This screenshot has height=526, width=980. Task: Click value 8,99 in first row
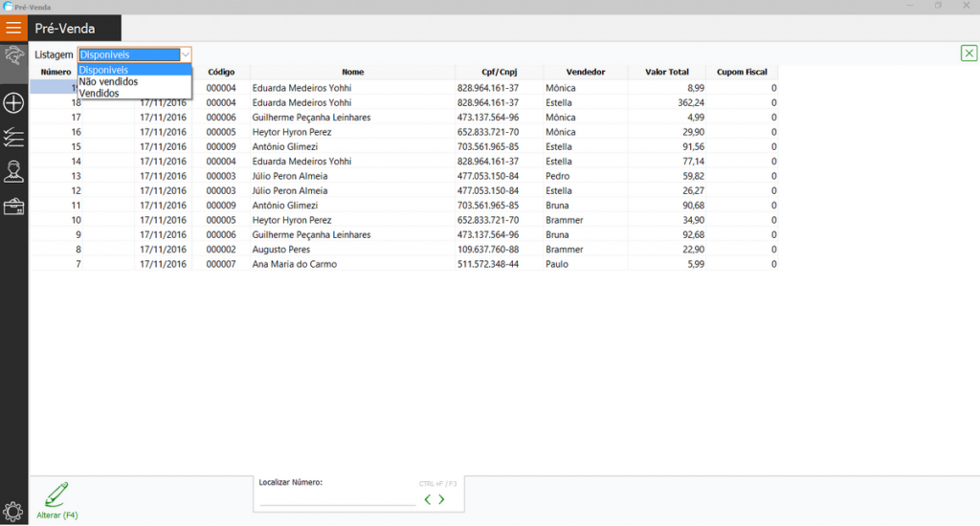click(696, 88)
